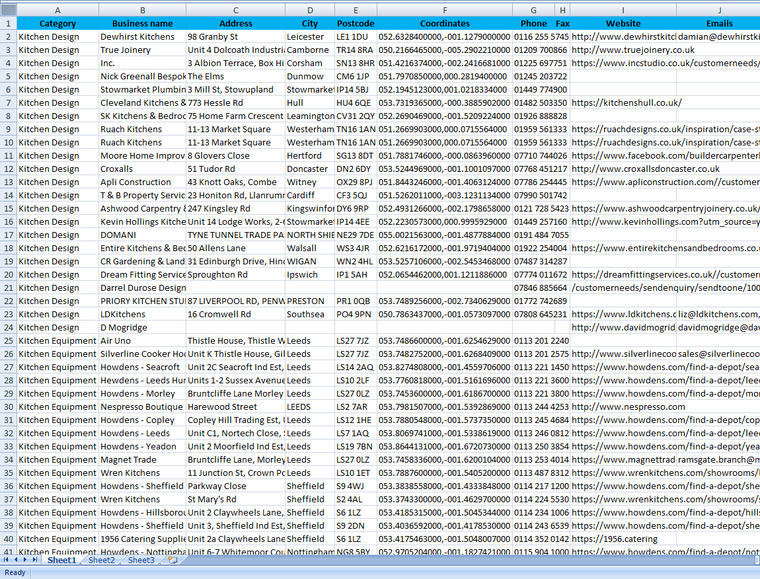This screenshot has width=760, height=579.
Task: Select the 'True Joinery' cell
Action: 142,50
